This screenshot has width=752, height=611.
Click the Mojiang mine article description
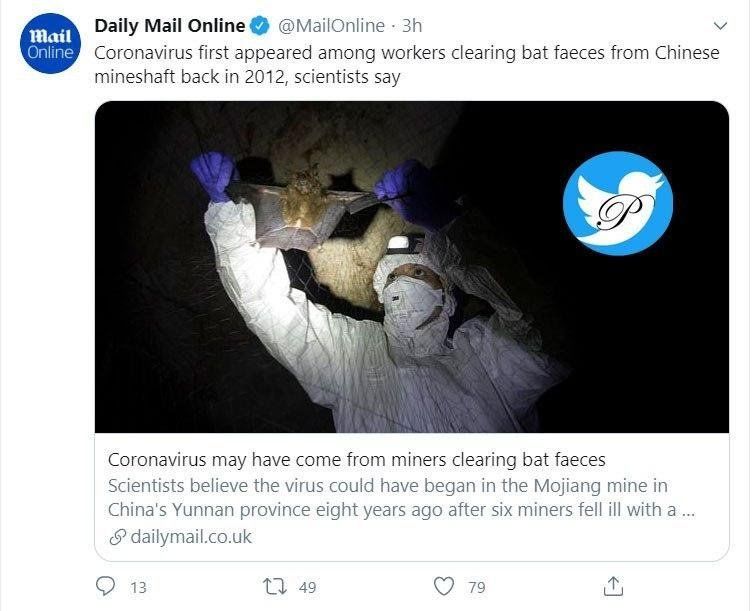pos(400,496)
